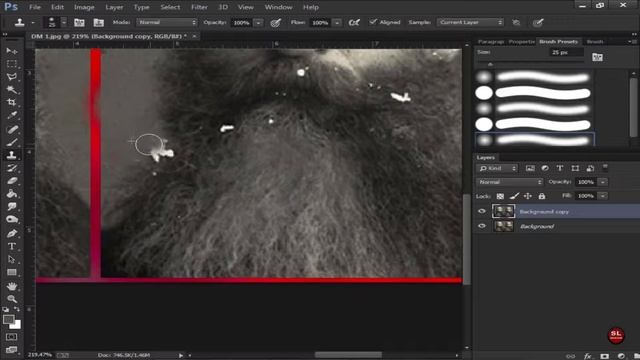Select the Move tool

11,51
